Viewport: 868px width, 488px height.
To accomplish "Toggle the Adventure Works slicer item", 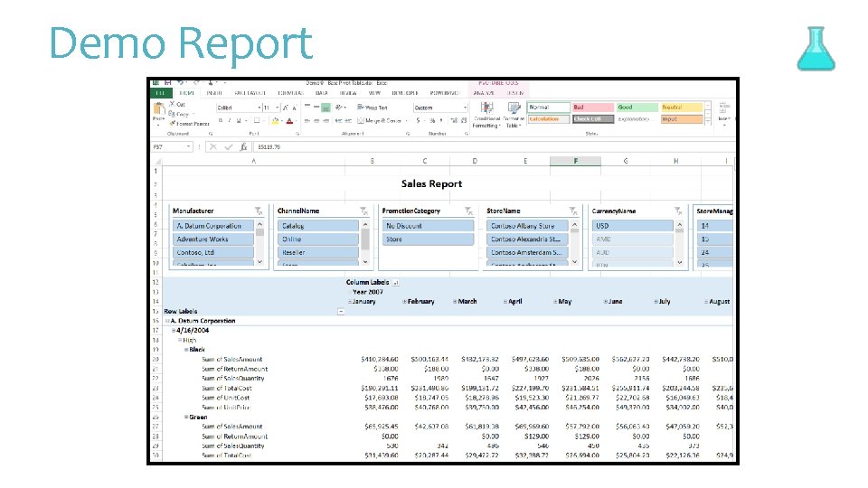I will coord(213,239).
